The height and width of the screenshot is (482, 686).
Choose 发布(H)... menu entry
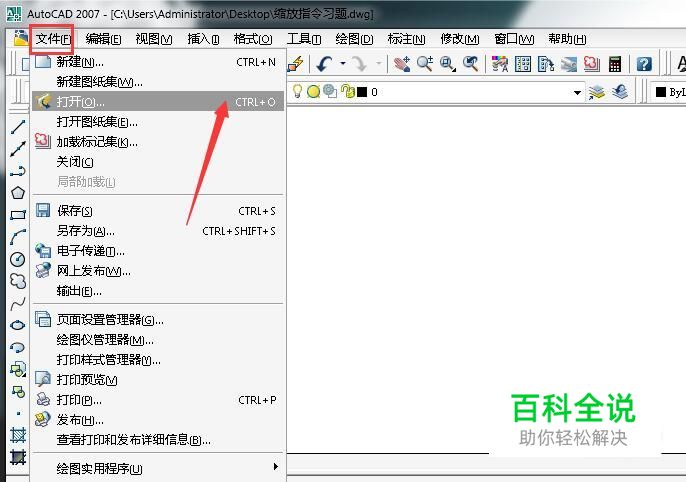[158, 420]
